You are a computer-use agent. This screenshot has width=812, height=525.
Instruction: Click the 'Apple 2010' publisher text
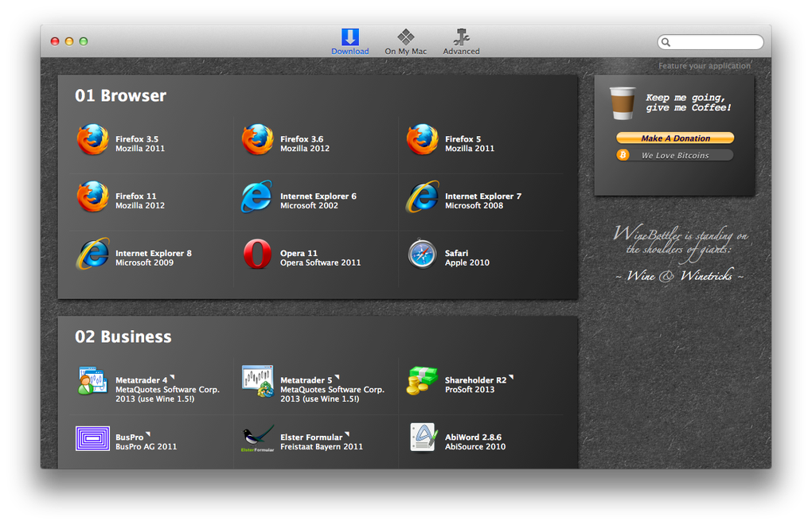click(467, 262)
